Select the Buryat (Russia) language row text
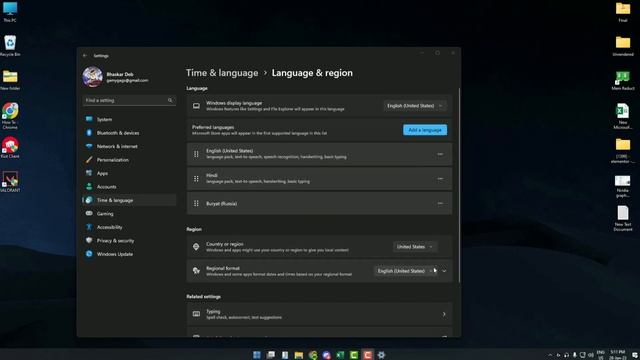640x360 pixels. point(221,204)
